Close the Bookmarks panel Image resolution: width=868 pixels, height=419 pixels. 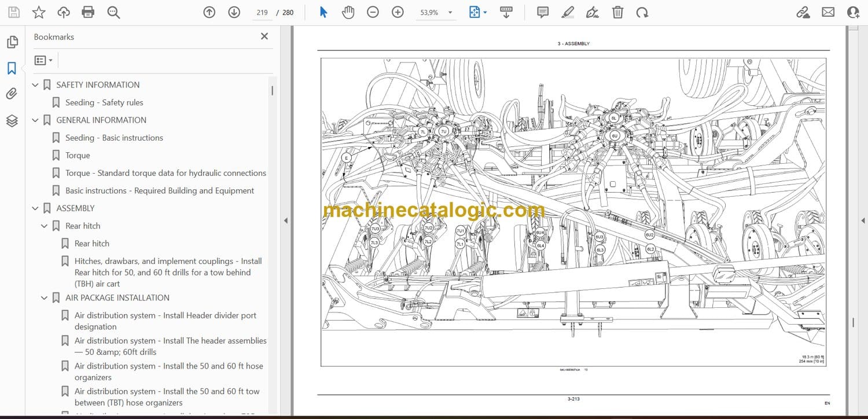264,36
